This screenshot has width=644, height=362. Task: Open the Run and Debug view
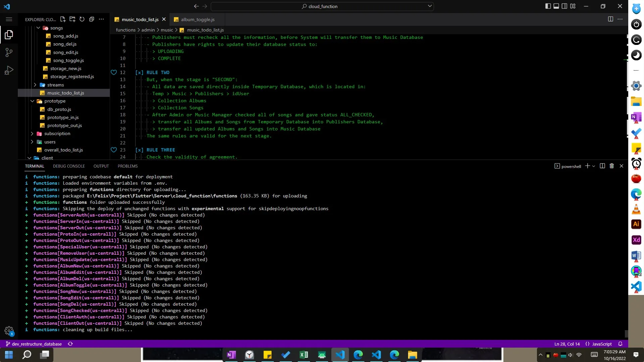[x=9, y=70]
